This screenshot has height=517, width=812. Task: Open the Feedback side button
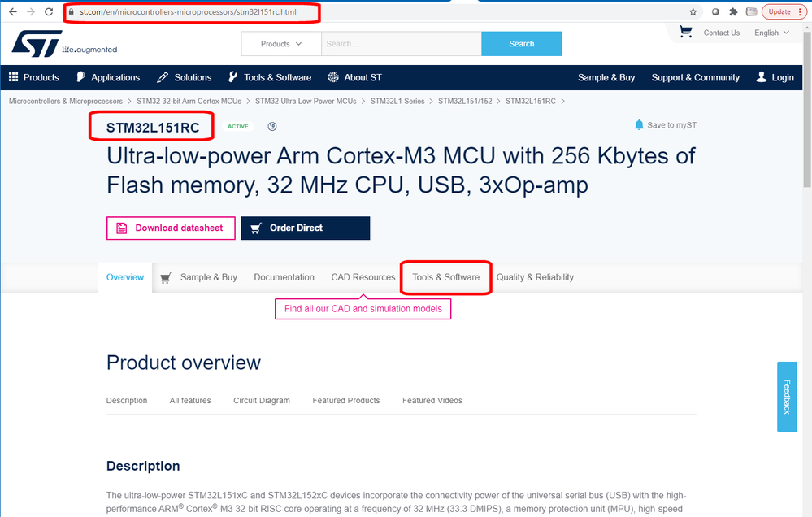coord(787,397)
